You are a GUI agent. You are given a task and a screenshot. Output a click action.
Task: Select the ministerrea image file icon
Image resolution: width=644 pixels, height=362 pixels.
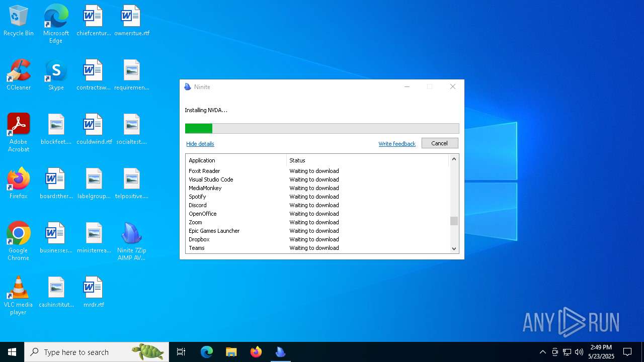pos(94,238)
